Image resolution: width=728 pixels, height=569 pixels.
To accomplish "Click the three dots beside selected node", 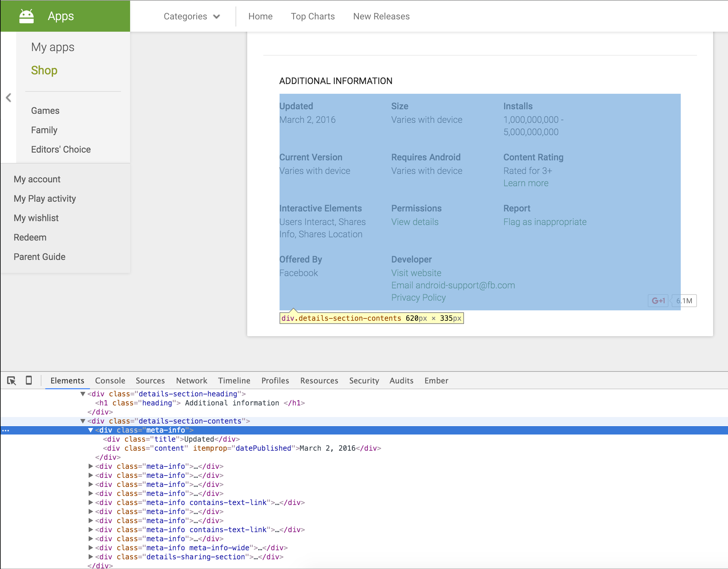I will (x=6, y=430).
